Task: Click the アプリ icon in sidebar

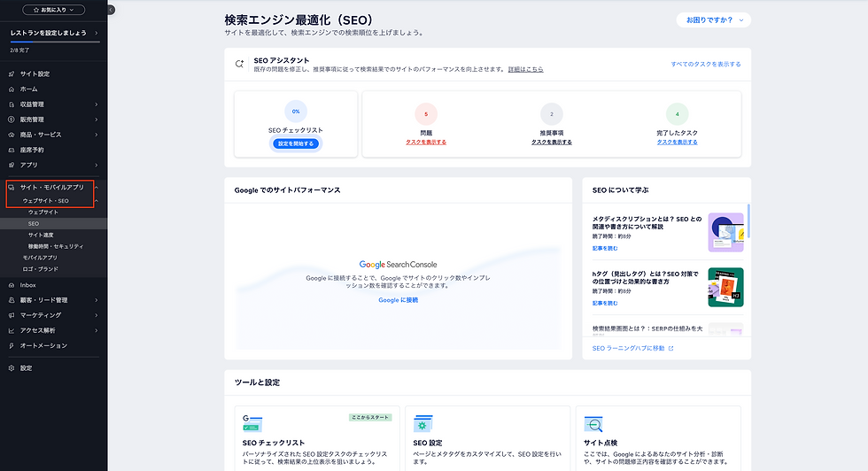Action: pos(11,165)
